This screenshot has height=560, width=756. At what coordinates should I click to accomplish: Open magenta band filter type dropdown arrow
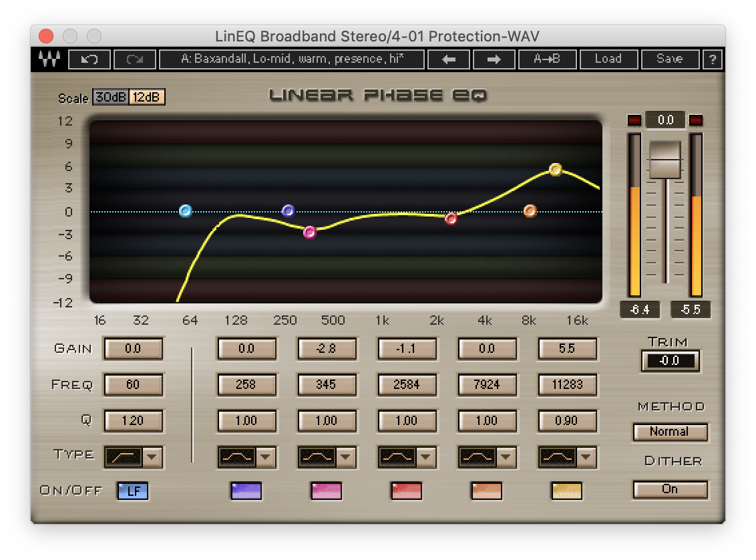click(x=346, y=457)
